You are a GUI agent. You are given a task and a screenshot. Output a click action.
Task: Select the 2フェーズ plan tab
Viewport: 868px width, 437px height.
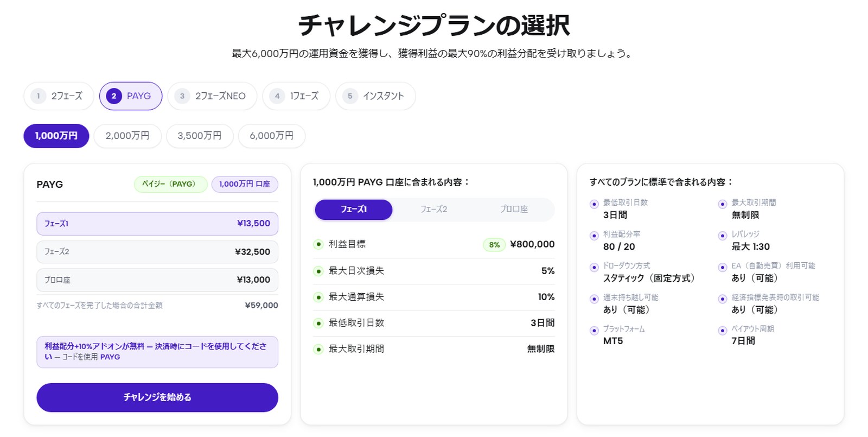(59, 96)
